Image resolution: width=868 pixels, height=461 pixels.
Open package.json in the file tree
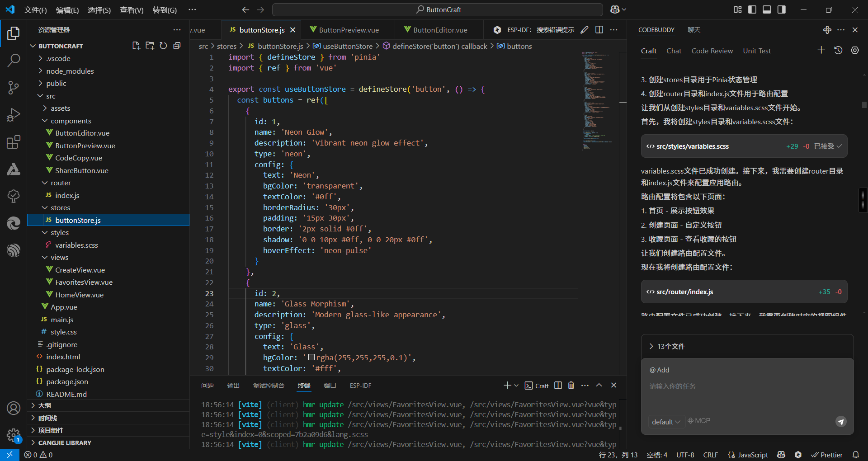(x=67, y=381)
